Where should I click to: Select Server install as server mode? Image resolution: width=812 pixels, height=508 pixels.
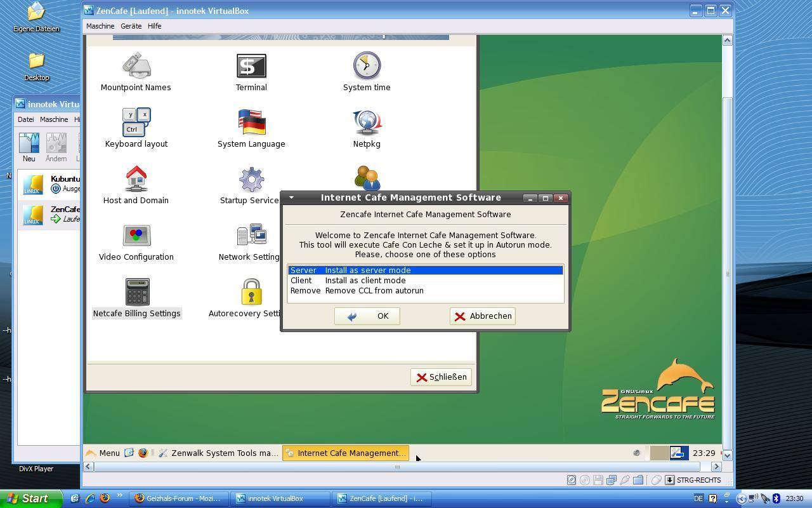tap(426, 271)
